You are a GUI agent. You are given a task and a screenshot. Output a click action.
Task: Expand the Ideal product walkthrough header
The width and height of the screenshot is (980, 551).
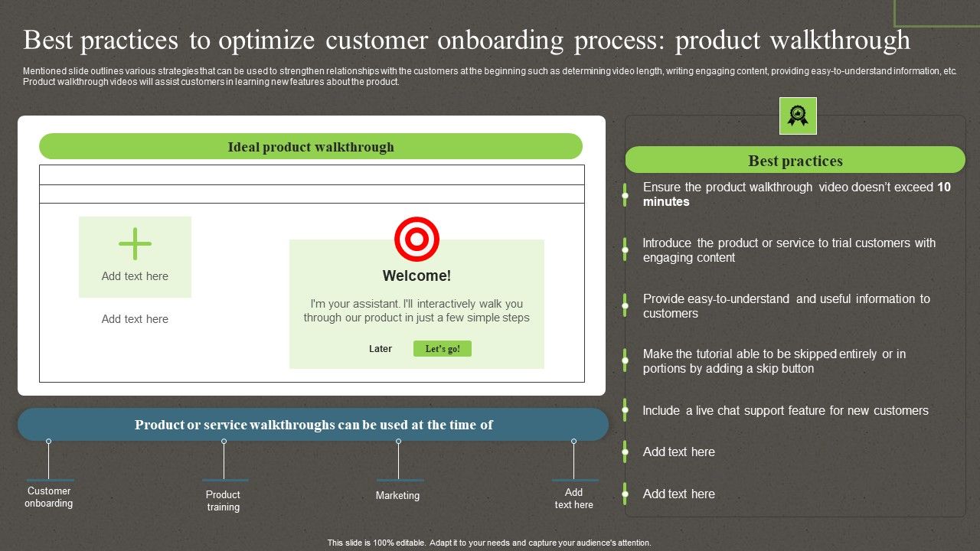[311, 146]
